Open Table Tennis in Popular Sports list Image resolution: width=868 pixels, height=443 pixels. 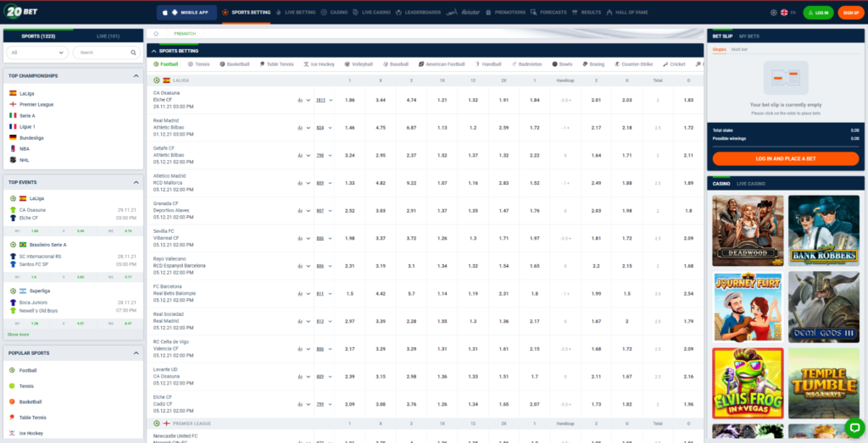pos(33,418)
